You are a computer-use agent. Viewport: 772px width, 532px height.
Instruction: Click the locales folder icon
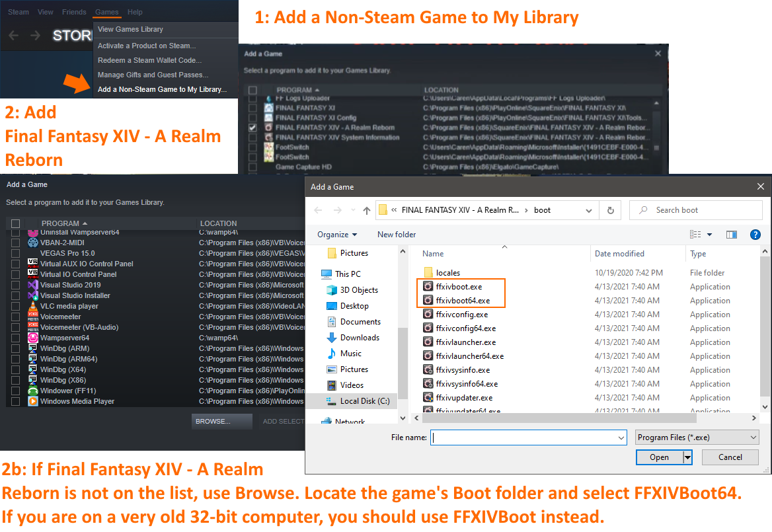[428, 272]
